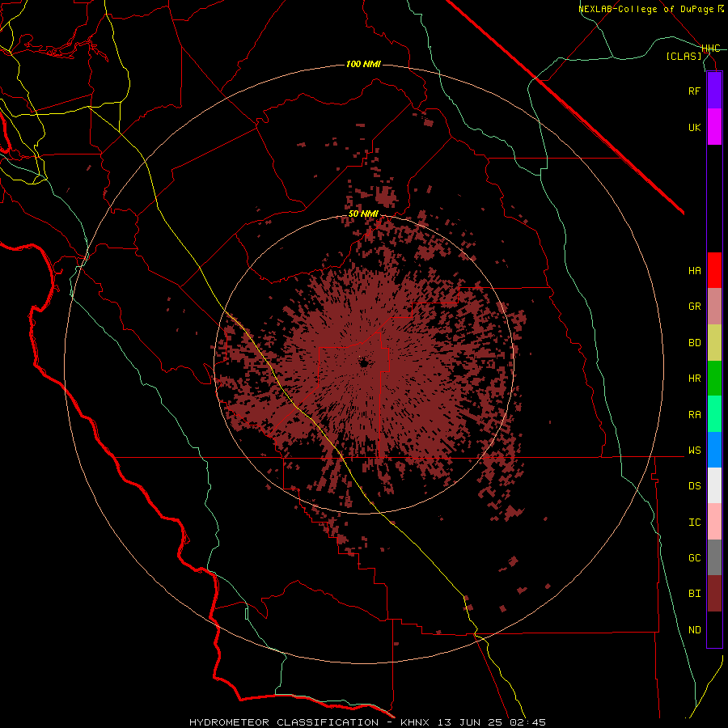Image resolution: width=728 pixels, height=728 pixels.
Task: Click the GR pink-brown legend swatch
Action: click(x=714, y=307)
